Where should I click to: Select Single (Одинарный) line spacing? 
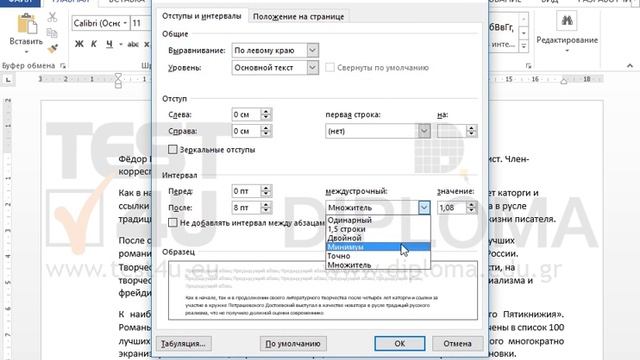378,220
